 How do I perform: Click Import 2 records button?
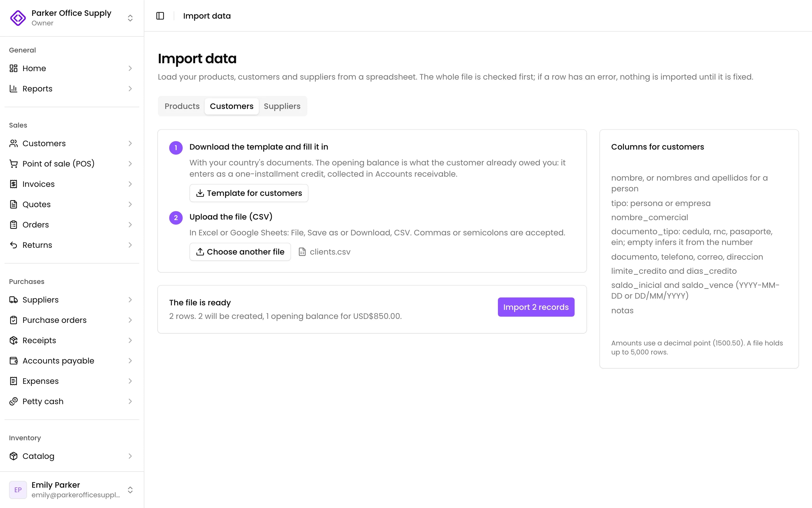536,307
